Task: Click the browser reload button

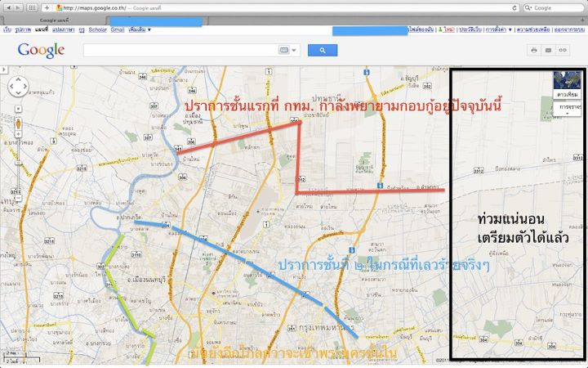Action: (x=515, y=7)
